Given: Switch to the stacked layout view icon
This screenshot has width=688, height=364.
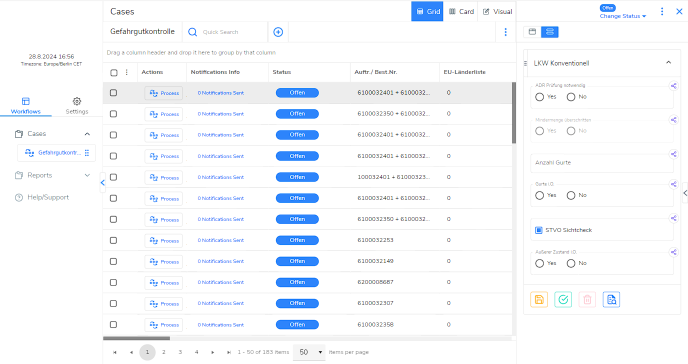Looking at the screenshot, I should tap(550, 32).
